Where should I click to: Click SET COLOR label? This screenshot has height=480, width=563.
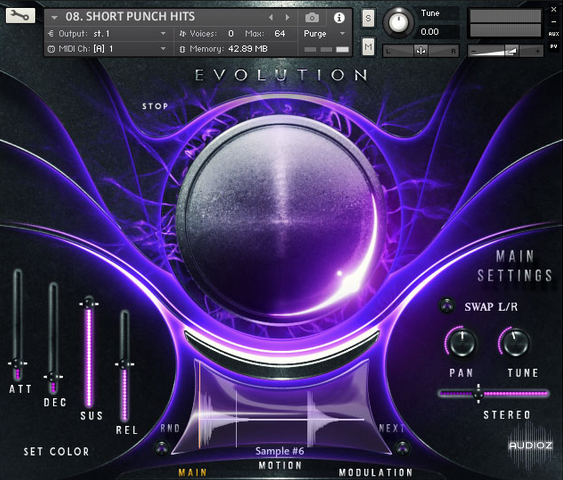56,452
